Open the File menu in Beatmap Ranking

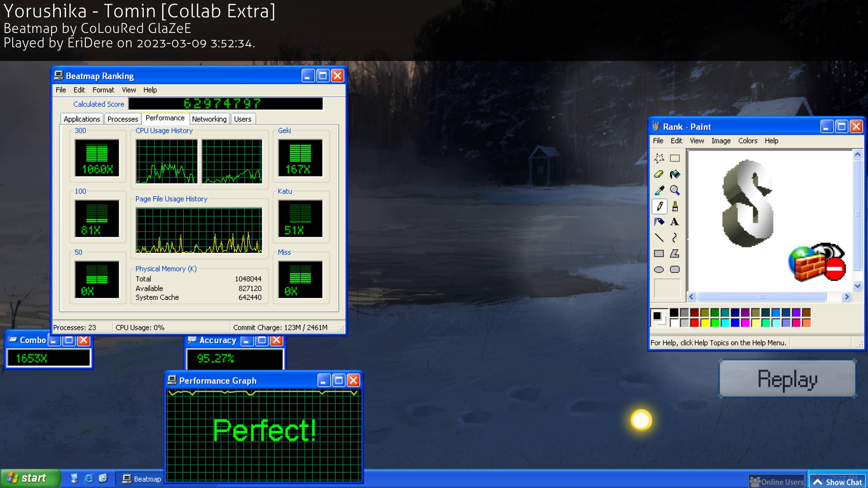61,90
